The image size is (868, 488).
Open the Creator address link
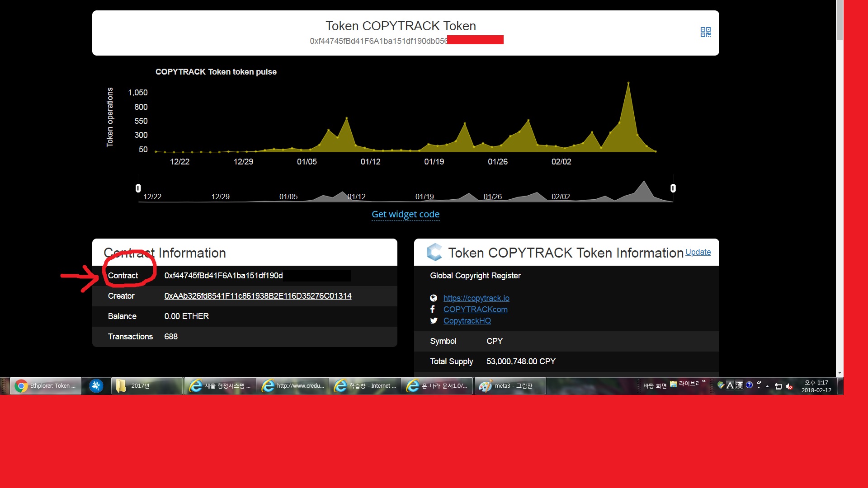coord(258,296)
